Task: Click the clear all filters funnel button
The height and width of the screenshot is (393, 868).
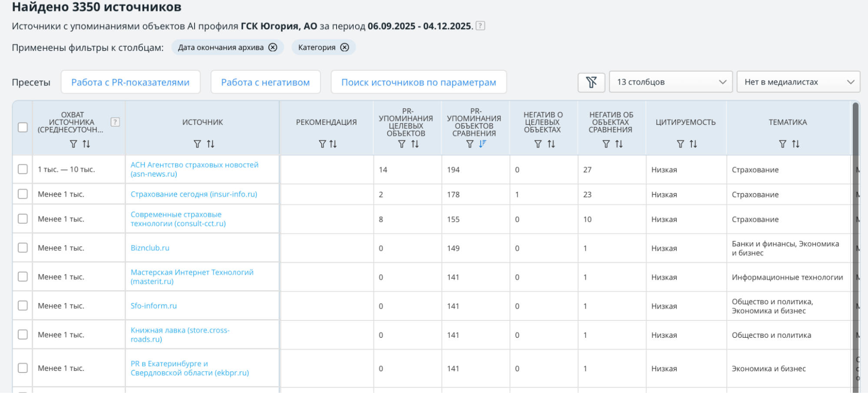Action: click(591, 82)
